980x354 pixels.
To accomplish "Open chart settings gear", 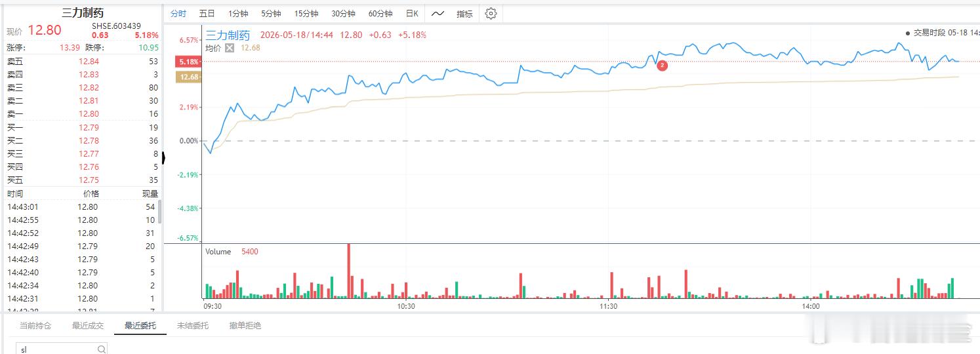I will [x=491, y=13].
